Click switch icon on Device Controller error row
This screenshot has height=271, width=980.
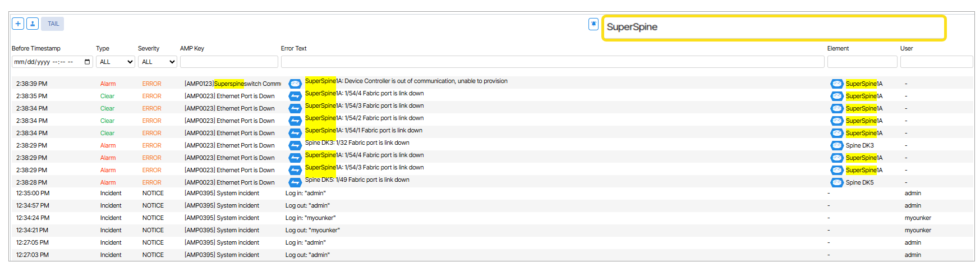point(295,84)
